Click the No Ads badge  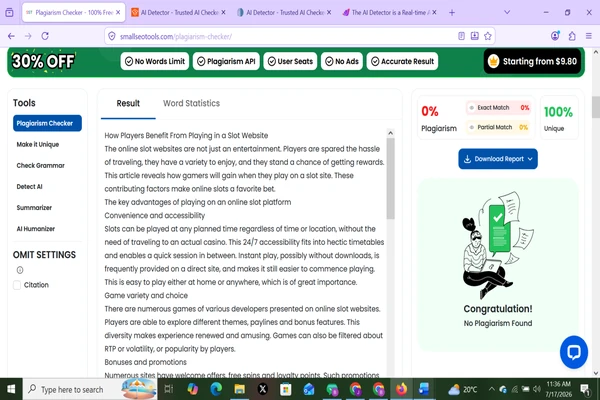pos(342,61)
